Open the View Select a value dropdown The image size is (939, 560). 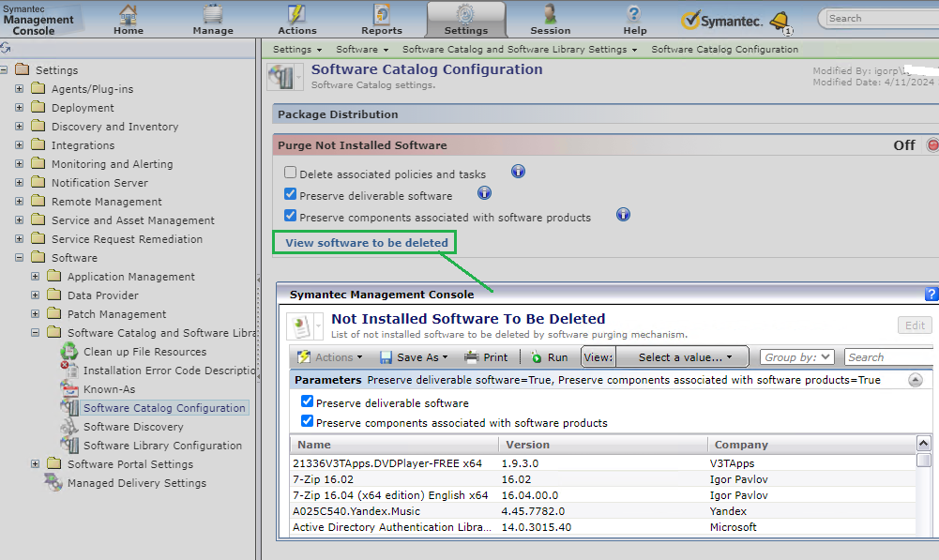[683, 357]
